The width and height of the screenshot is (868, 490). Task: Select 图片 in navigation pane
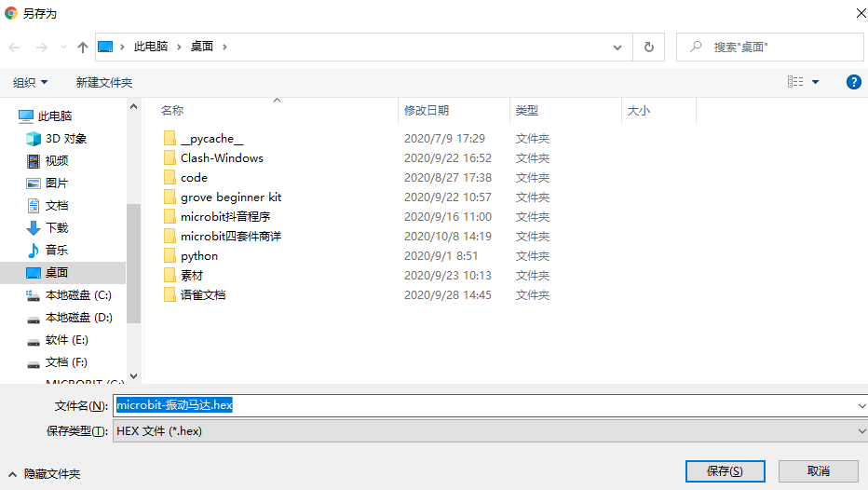click(x=47, y=184)
